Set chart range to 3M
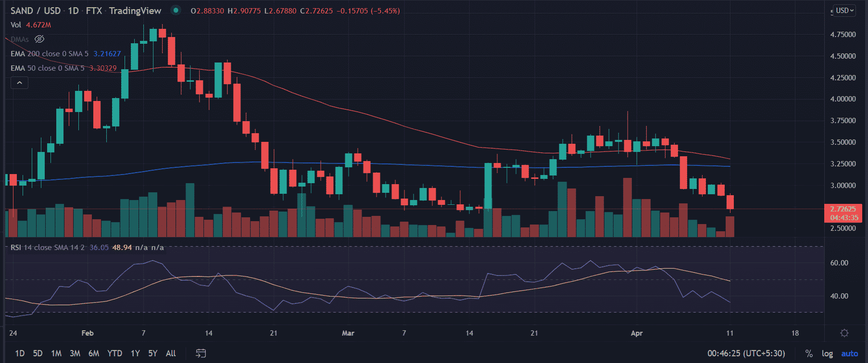Screen dimensions: 868x363 coord(75,353)
